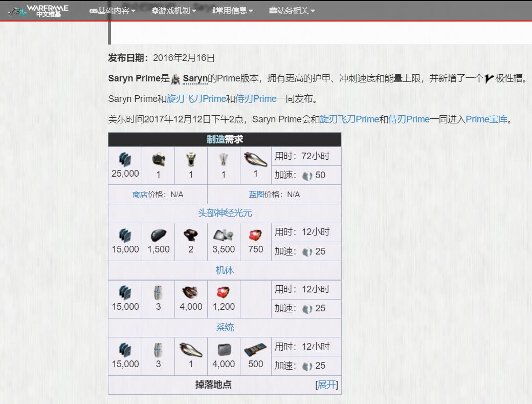Click the 用时：72小时 build time text
This screenshot has width=532, height=404.
(x=302, y=156)
